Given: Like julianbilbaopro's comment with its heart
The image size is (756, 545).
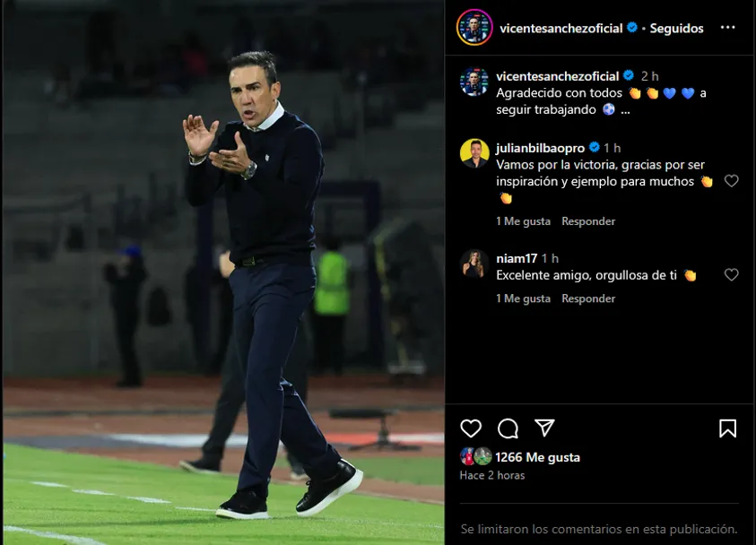Looking at the screenshot, I should point(731,181).
